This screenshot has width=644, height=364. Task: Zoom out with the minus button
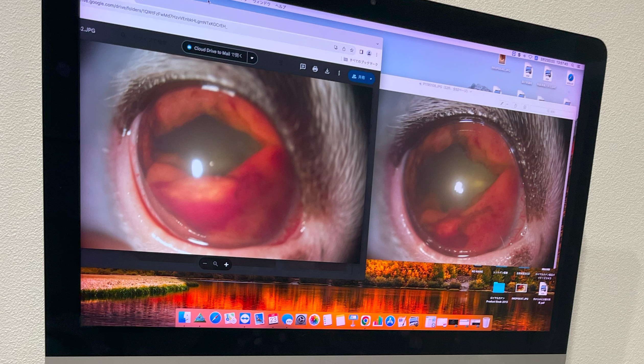(205, 263)
